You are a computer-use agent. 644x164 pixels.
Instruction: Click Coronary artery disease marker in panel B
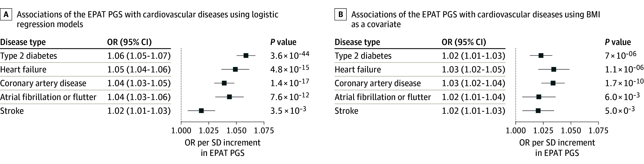[553, 83]
